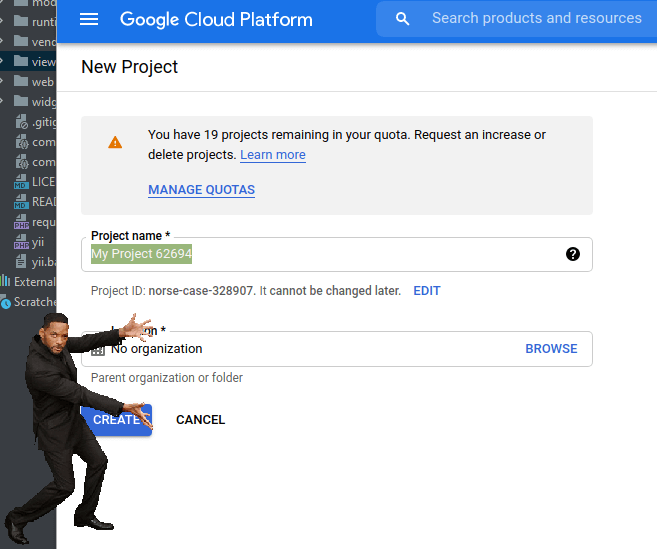Click the Parent organization or folder hint
657x549 pixels.
click(167, 378)
